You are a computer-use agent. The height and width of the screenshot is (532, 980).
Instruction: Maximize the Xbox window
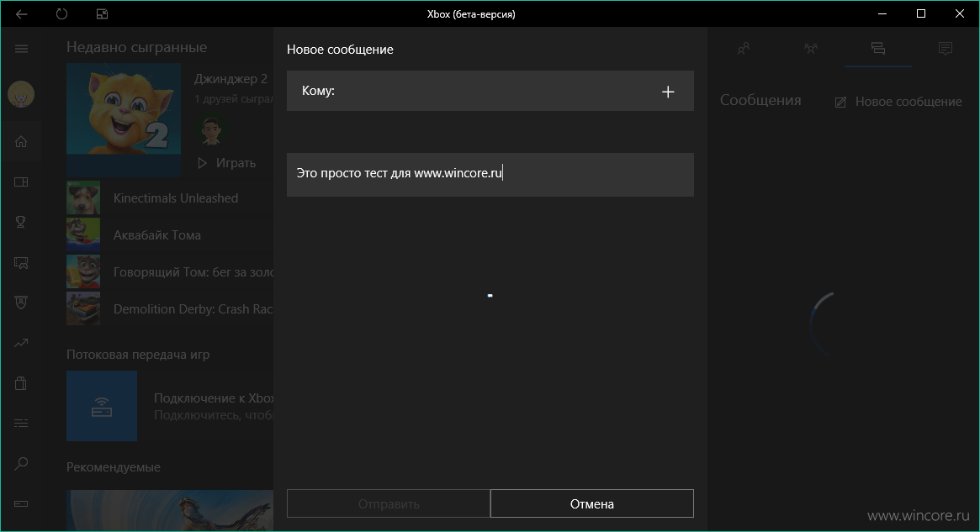(920, 13)
